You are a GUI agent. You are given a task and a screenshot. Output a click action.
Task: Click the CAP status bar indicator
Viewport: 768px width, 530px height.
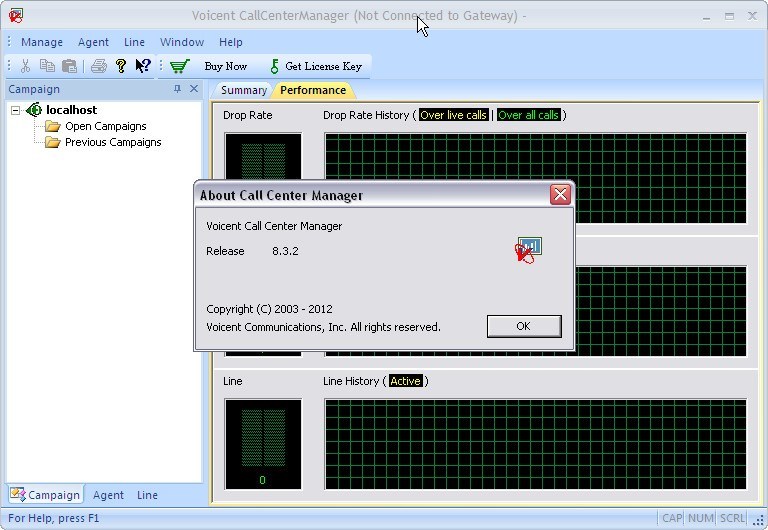(x=672, y=518)
